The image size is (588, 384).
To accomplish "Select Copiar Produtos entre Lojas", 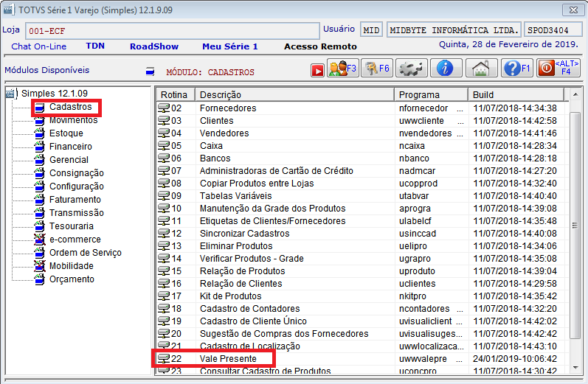I will [257, 184].
